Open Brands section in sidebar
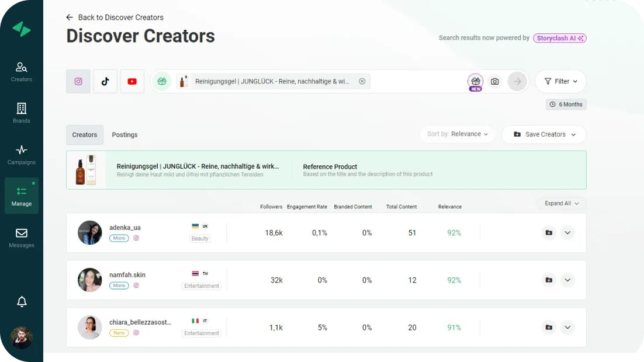 click(x=22, y=113)
